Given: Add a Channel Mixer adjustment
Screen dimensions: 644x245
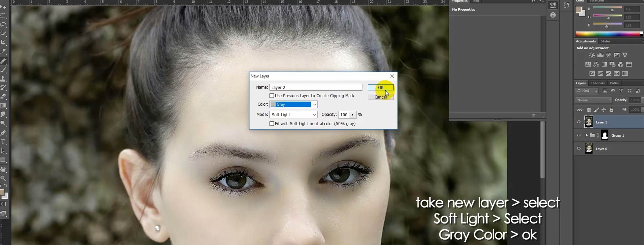Looking at the screenshot, I should [x=621, y=65].
